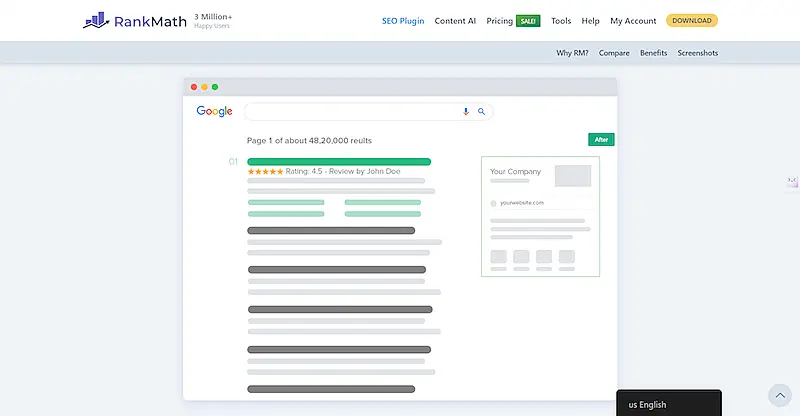The image size is (800, 416).
Task: Click the green SALE! badge
Action: point(528,21)
